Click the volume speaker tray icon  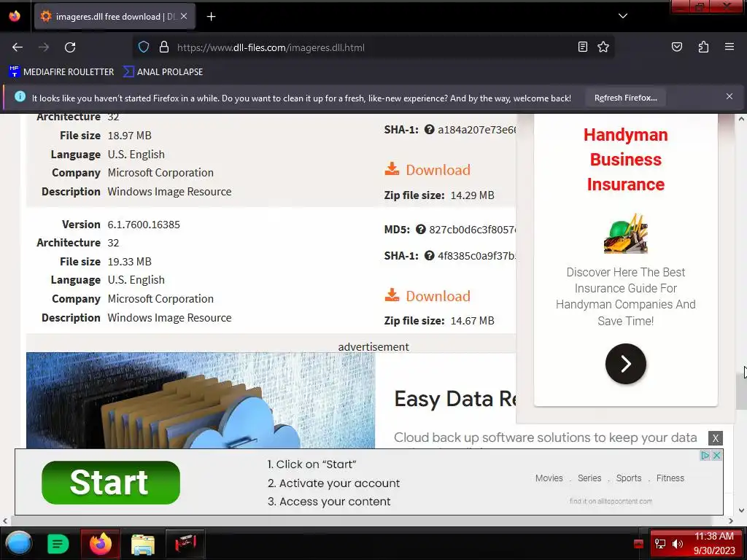pyautogui.click(x=678, y=544)
